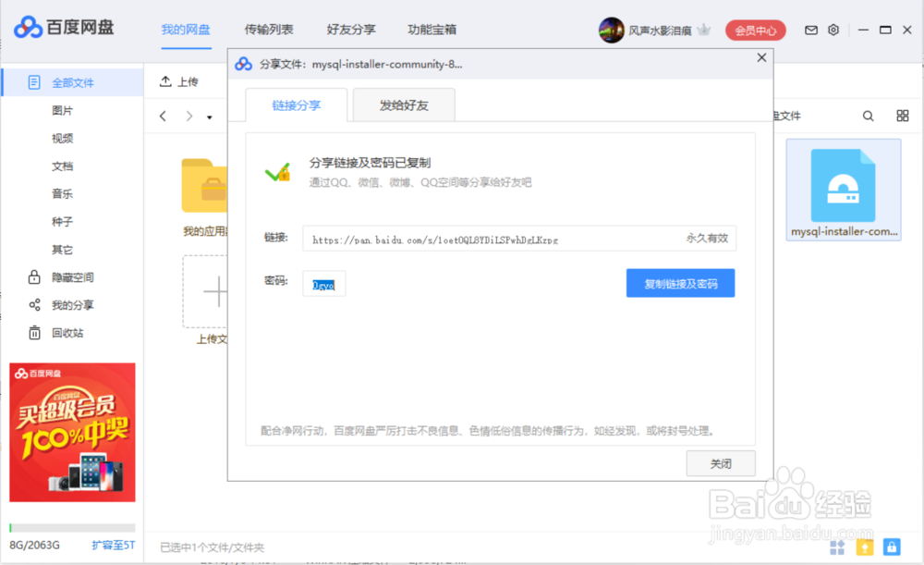This screenshot has width=924, height=565.
Task: Switch to the 传输列表 tab
Action: (x=268, y=29)
